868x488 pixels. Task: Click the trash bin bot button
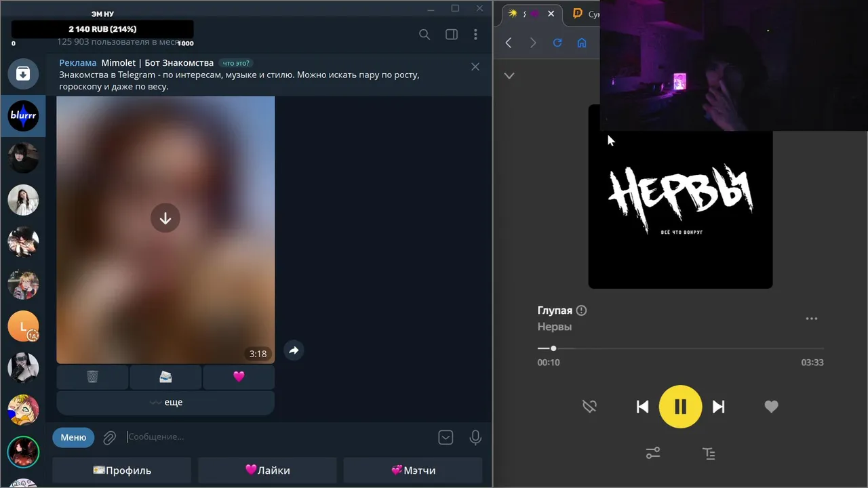click(92, 377)
